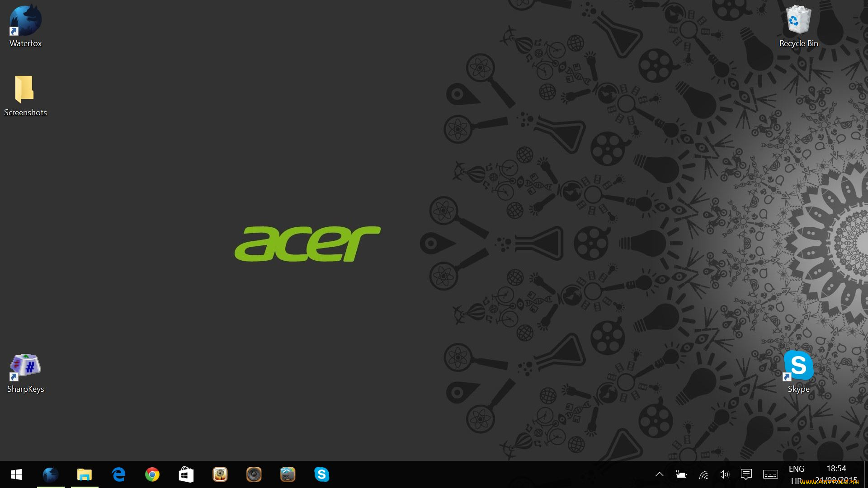Viewport: 868px width, 488px height.
Task: Switch to Waterfox in the taskbar
Action: click(51, 474)
